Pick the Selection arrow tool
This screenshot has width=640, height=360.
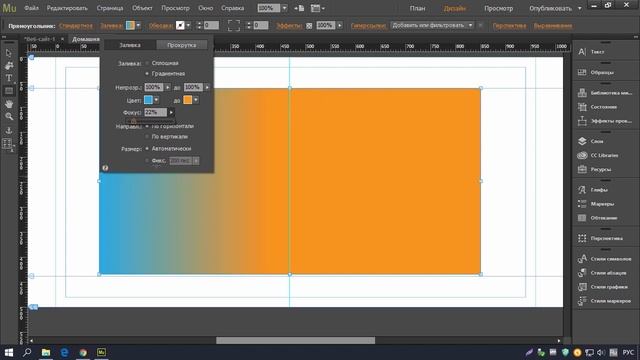click(x=9, y=53)
